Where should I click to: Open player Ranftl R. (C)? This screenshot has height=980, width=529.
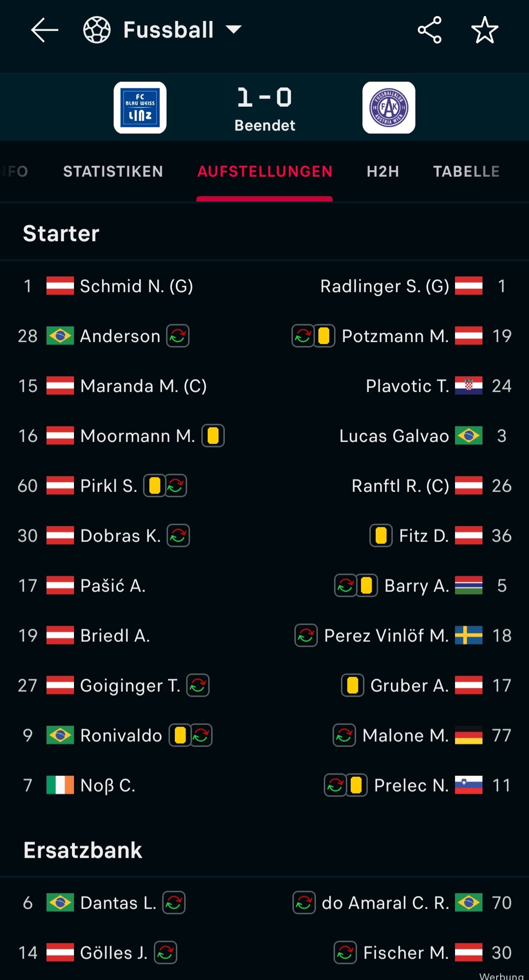400,486
